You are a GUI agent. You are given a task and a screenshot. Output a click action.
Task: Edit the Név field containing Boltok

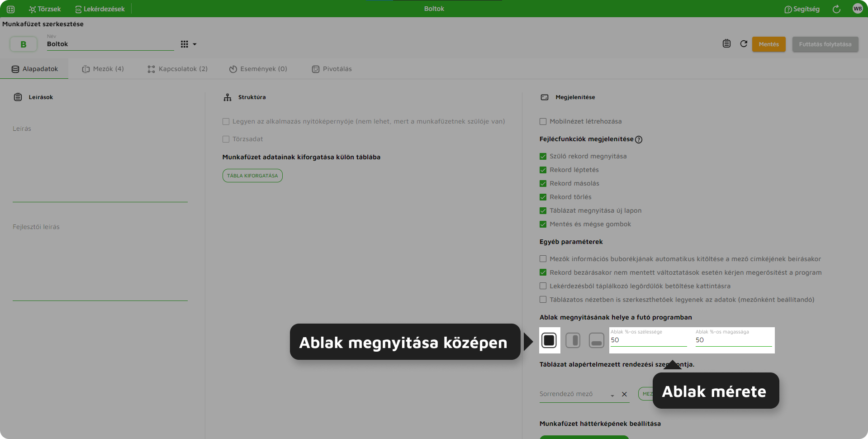[110, 44]
